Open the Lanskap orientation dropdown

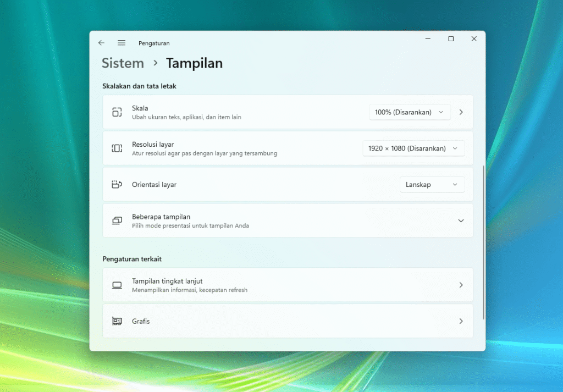click(432, 185)
